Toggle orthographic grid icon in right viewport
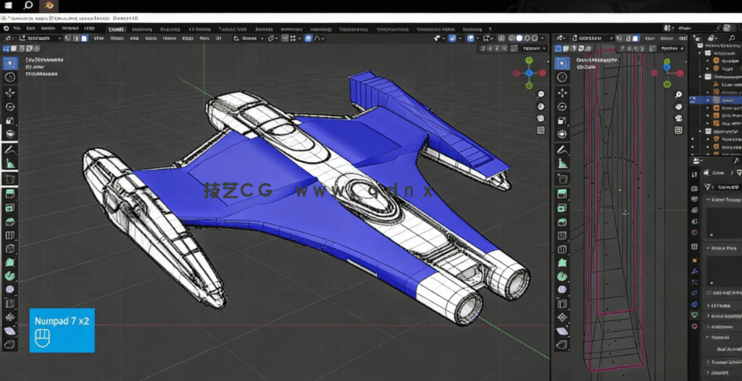742x381 pixels. point(679,131)
